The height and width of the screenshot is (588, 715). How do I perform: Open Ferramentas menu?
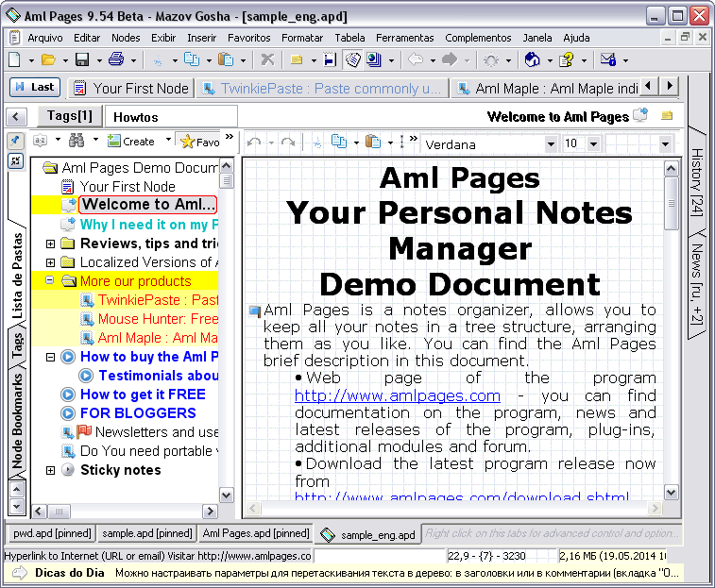click(405, 38)
